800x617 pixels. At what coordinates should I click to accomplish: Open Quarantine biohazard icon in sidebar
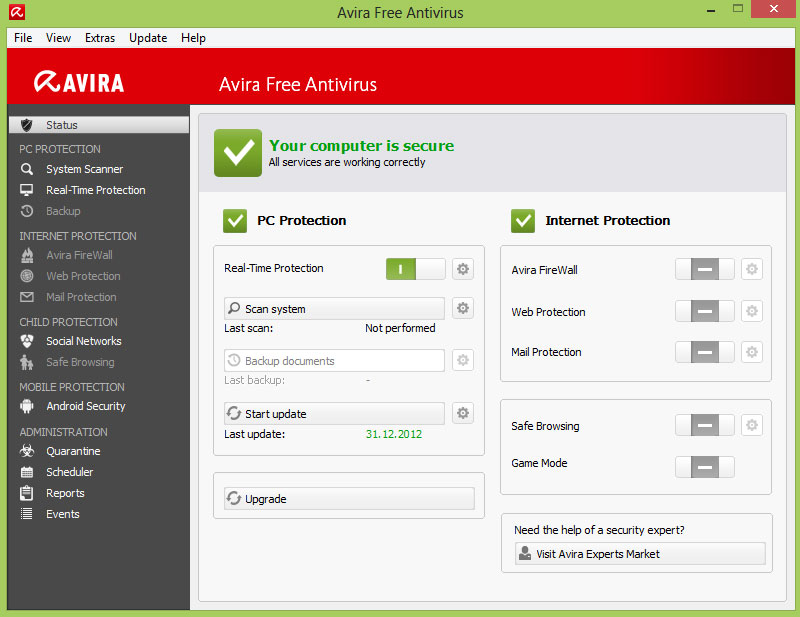[27, 451]
